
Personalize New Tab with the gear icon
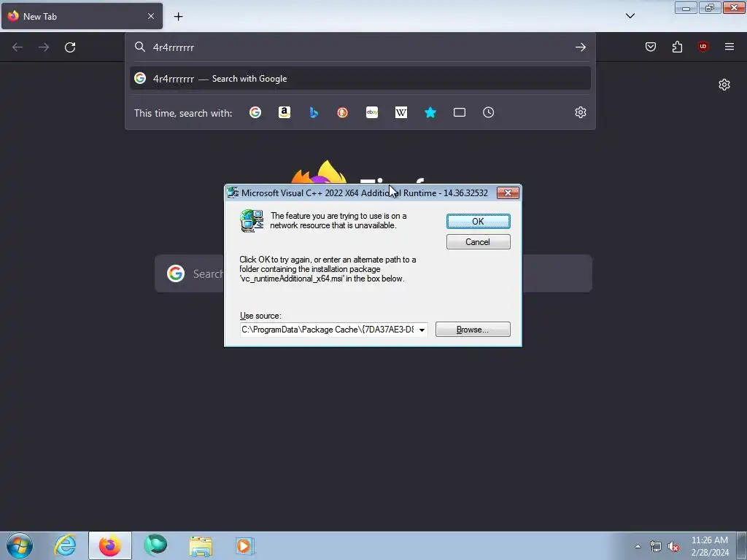point(724,85)
